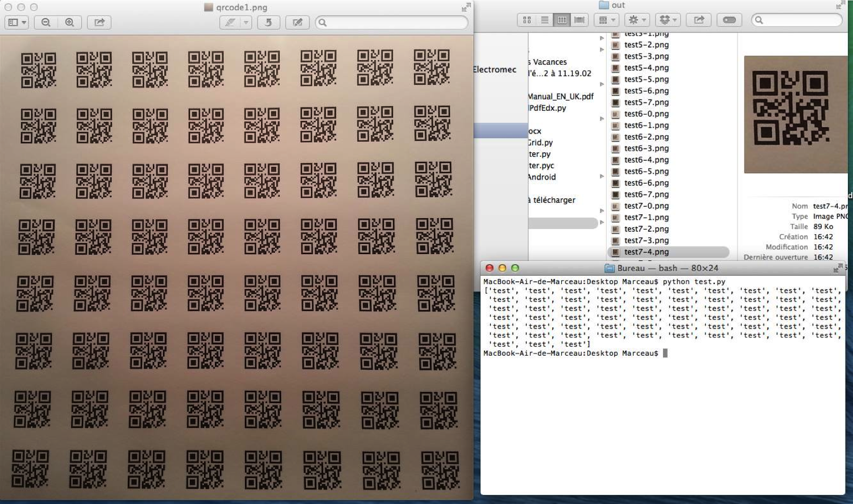This screenshot has width=853, height=504.
Task: Select test7-3.png in Finder list
Action: 647,240
